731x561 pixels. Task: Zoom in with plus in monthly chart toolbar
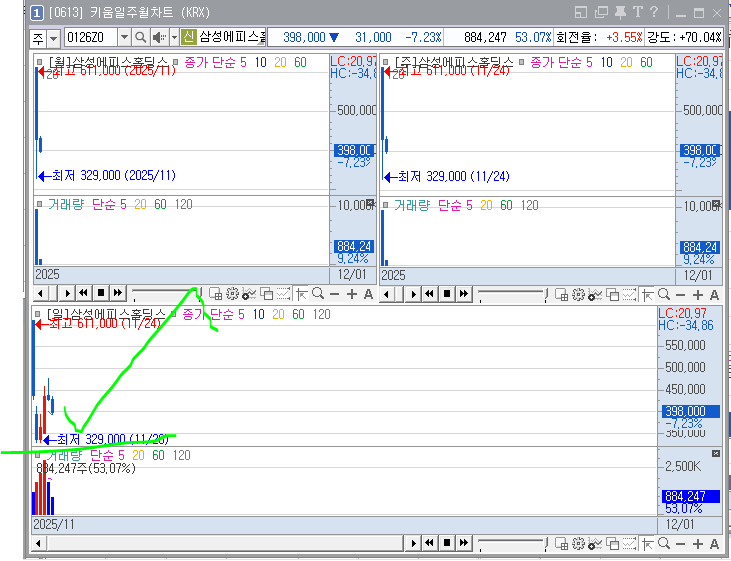point(352,294)
